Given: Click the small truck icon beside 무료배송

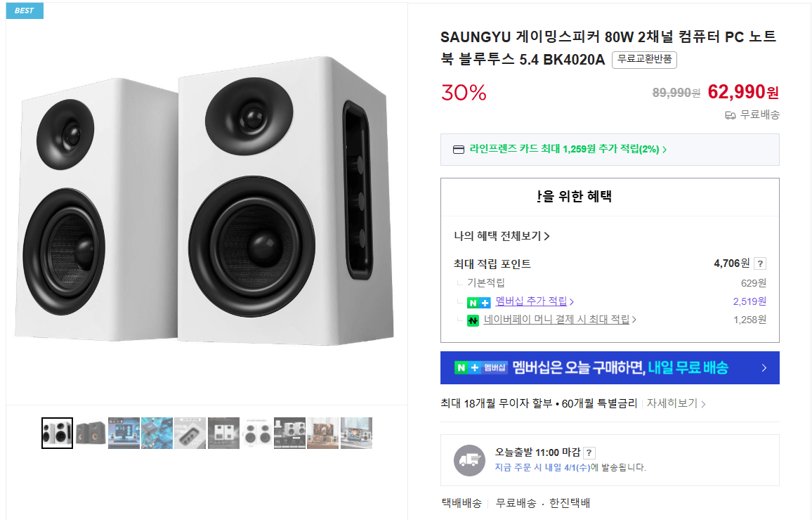Looking at the screenshot, I should pyautogui.click(x=730, y=115).
